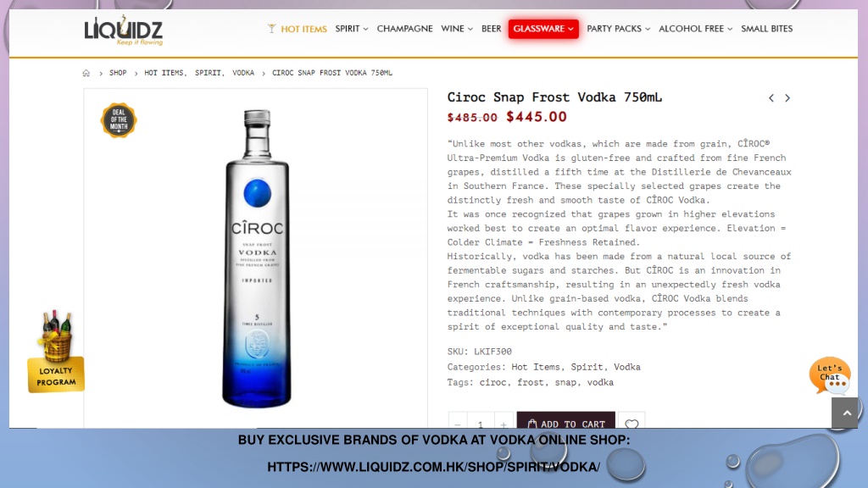The image size is (868, 488).
Task: Expand the Wine menu dropdown
Action: point(457,29)
